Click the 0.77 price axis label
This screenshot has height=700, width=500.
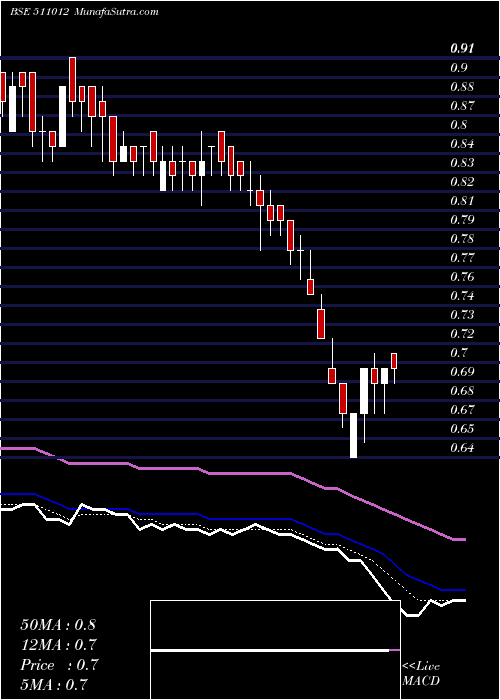click(x=462, y=258)
